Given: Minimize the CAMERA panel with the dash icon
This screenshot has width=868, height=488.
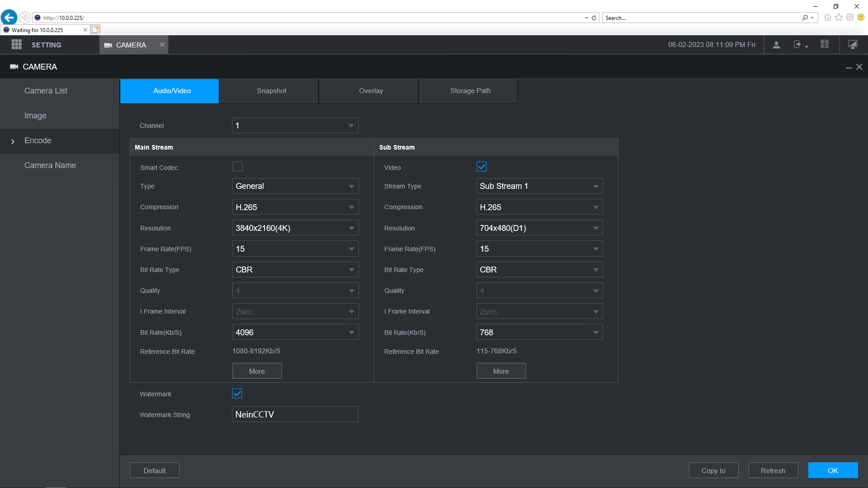Looking at the screenshot, I should pos(849,67).
